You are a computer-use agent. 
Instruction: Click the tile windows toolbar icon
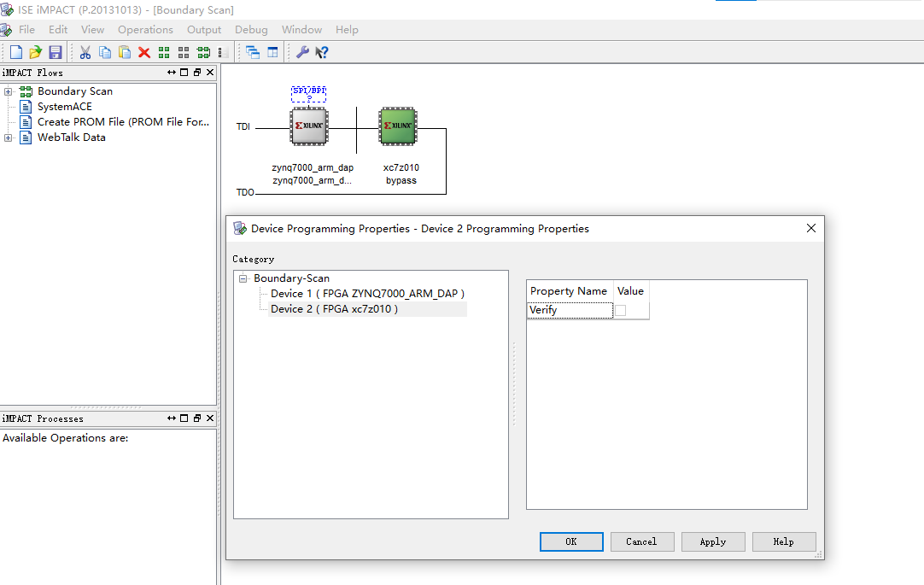point(272,52)
